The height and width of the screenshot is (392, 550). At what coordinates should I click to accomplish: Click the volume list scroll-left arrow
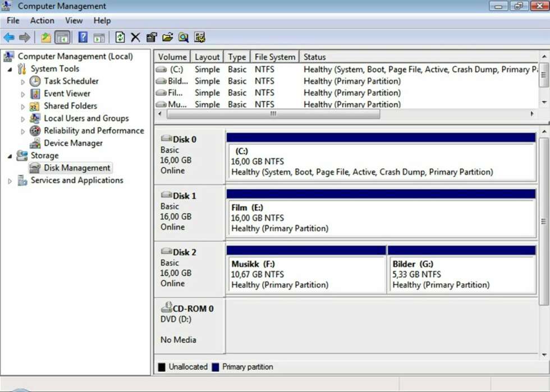[x=160, y=114]
